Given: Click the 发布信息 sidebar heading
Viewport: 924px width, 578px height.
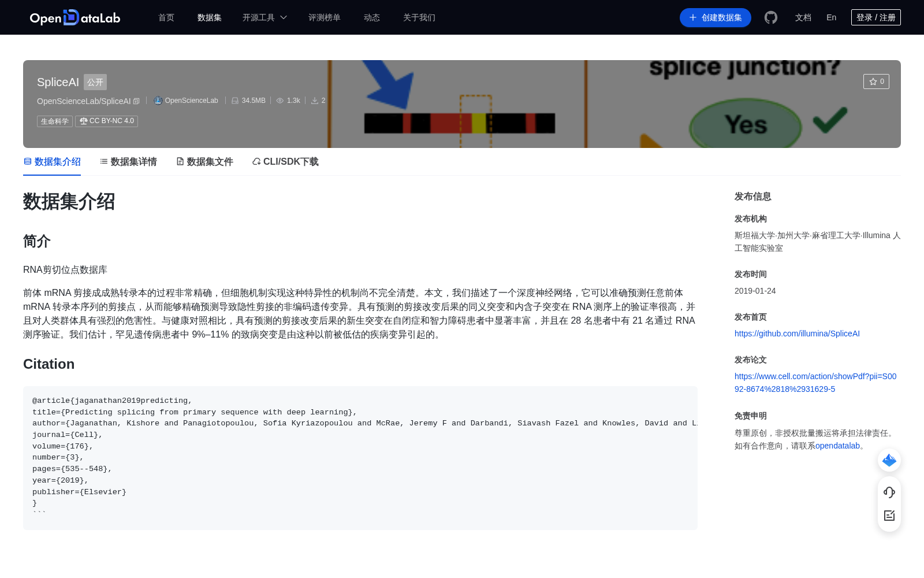Looking at the screenshot, I should point(753,197).
